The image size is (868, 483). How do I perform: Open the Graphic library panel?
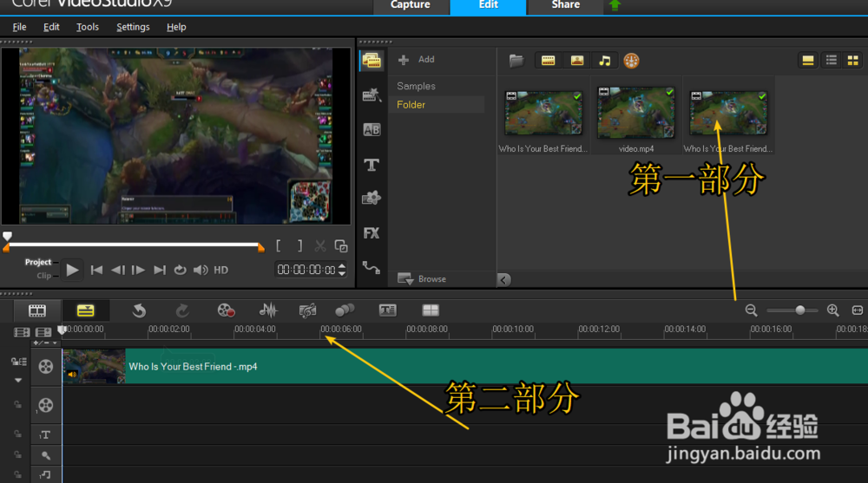pos(372,198)
